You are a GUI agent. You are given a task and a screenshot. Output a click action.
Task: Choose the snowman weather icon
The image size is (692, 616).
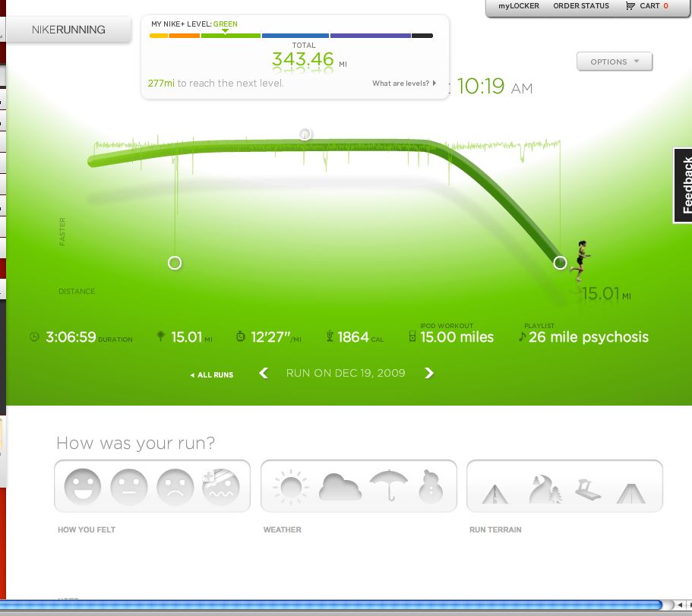432,487
